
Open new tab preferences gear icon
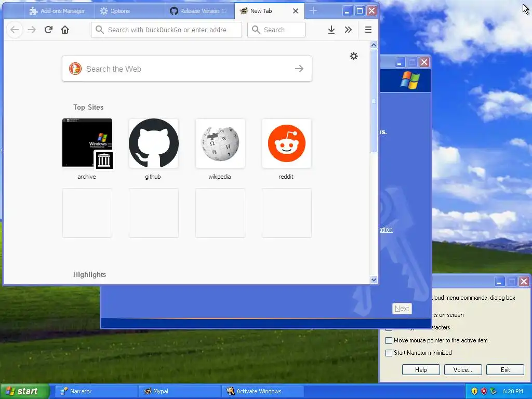[353, 56]
